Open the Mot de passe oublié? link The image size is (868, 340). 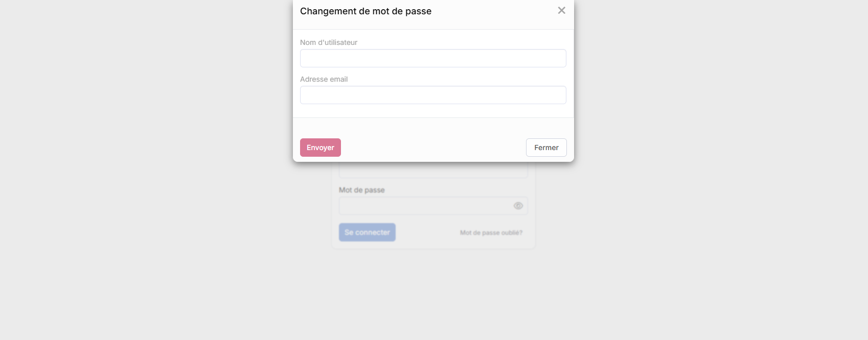[x=491, y=233]
